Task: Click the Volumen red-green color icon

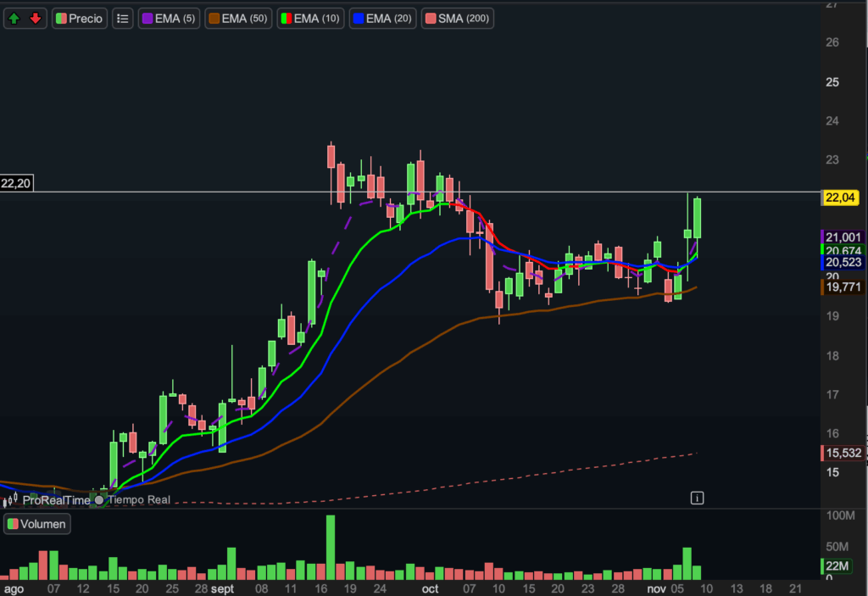Action: (x=12, y=524)
